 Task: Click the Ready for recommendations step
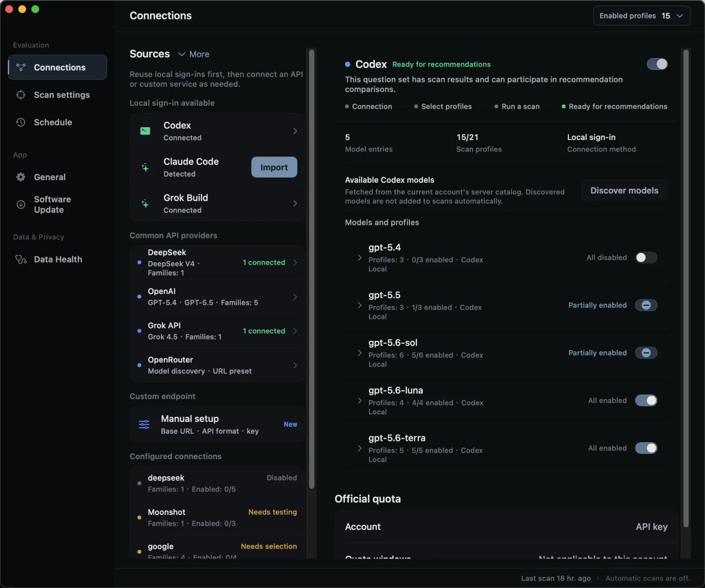pyautogui.click(x=614, y=107)
